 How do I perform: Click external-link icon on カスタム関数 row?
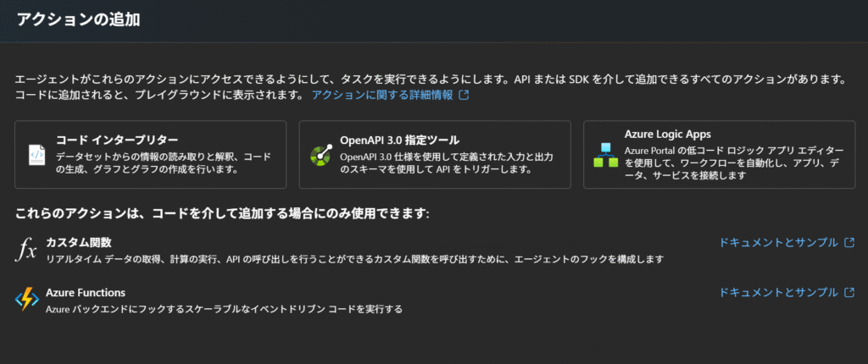849,242
